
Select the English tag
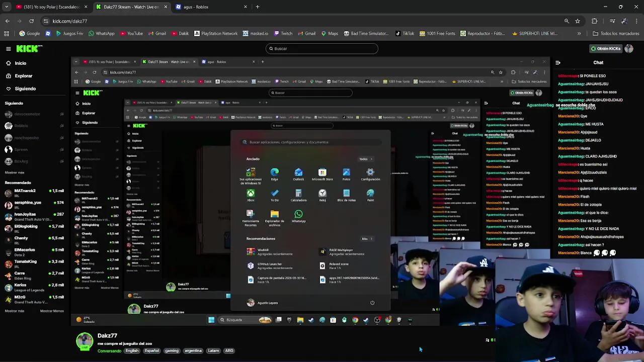pyautogui.click(x=132, y=351)
